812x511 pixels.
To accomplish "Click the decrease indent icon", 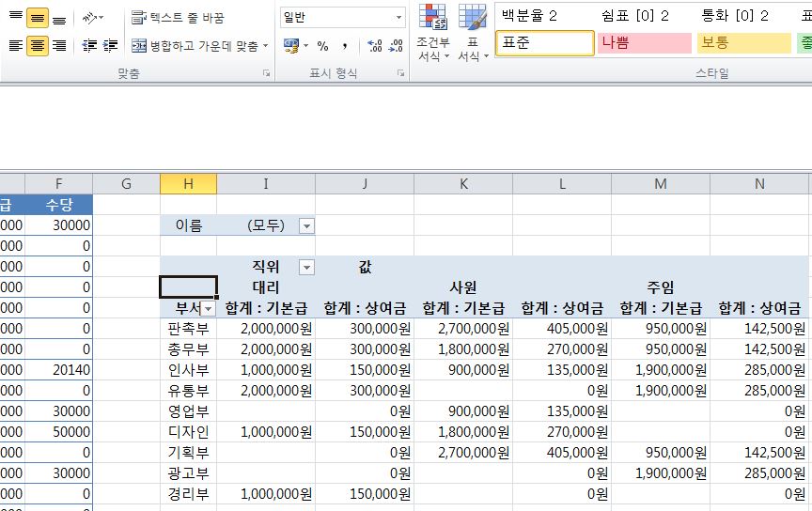I will 89,45.
